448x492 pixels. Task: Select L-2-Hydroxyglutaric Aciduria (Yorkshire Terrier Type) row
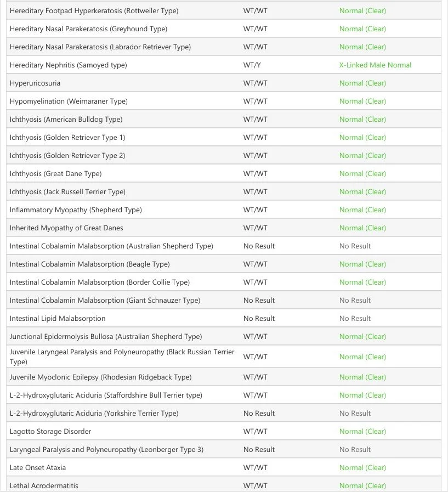click(x=224, y=413)
